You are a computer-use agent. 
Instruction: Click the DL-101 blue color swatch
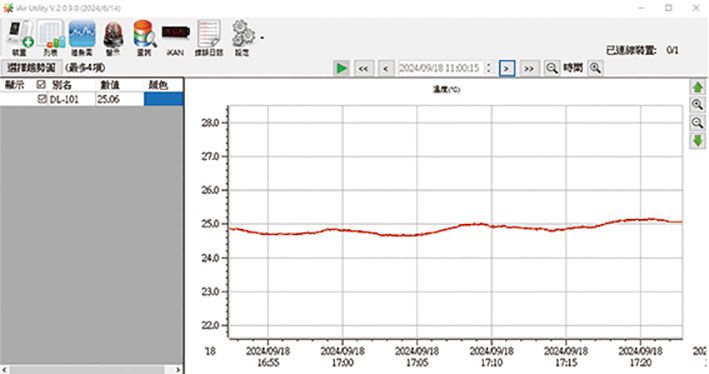pos(164,99)
